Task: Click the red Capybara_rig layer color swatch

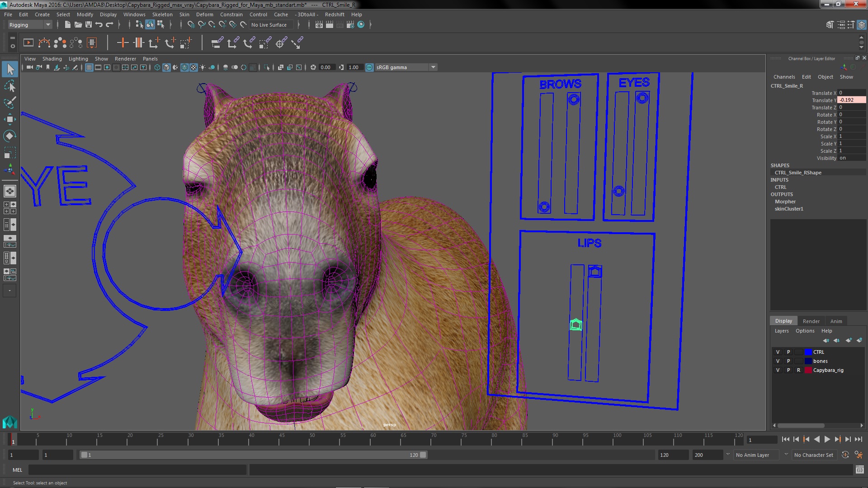Action: pyautogui.click(x=808, y=370)
